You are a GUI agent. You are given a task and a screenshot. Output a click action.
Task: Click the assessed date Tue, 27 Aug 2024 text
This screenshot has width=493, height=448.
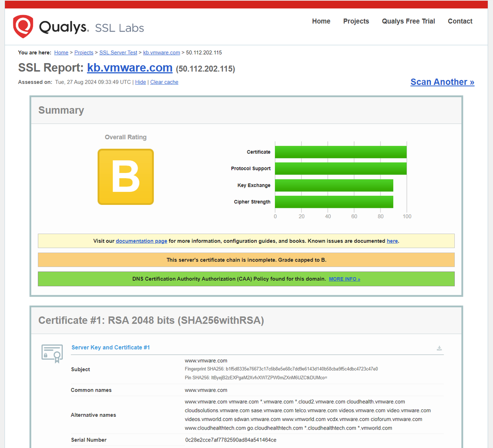pyautogui.click(x=93, y=82)
